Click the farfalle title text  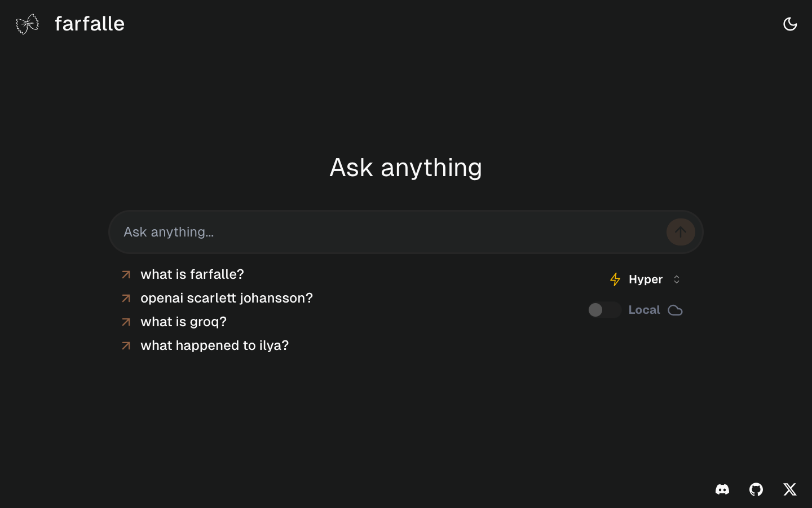(x=90, y=24)
